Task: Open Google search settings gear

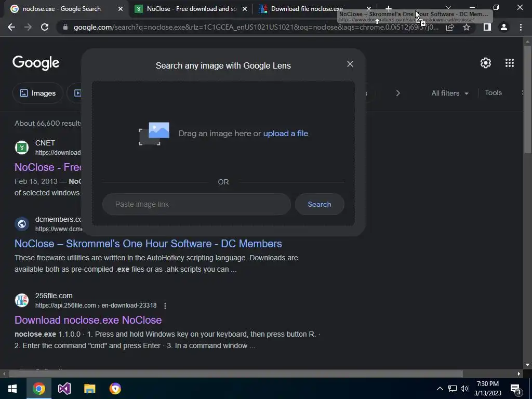Action: point(486,63)
